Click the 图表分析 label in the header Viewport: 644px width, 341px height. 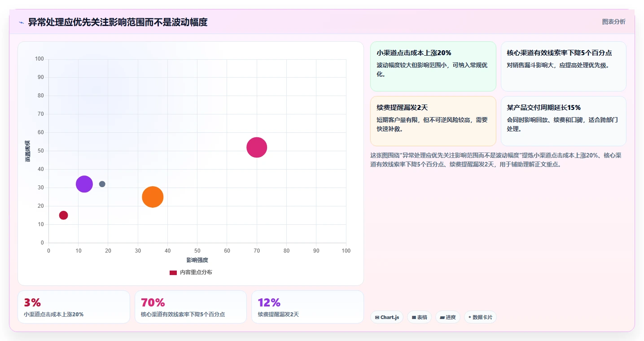613,22
